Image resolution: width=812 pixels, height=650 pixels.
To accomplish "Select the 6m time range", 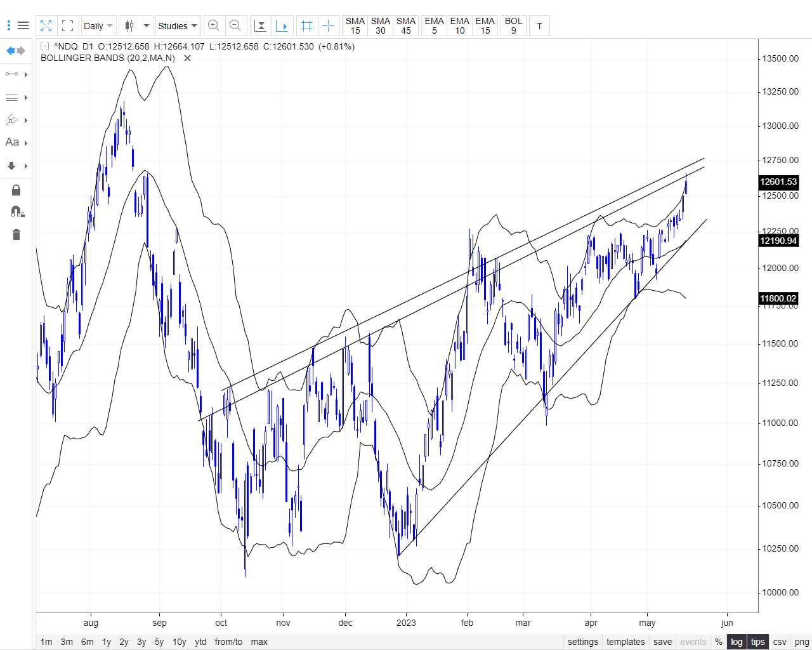I will [87, 642].
